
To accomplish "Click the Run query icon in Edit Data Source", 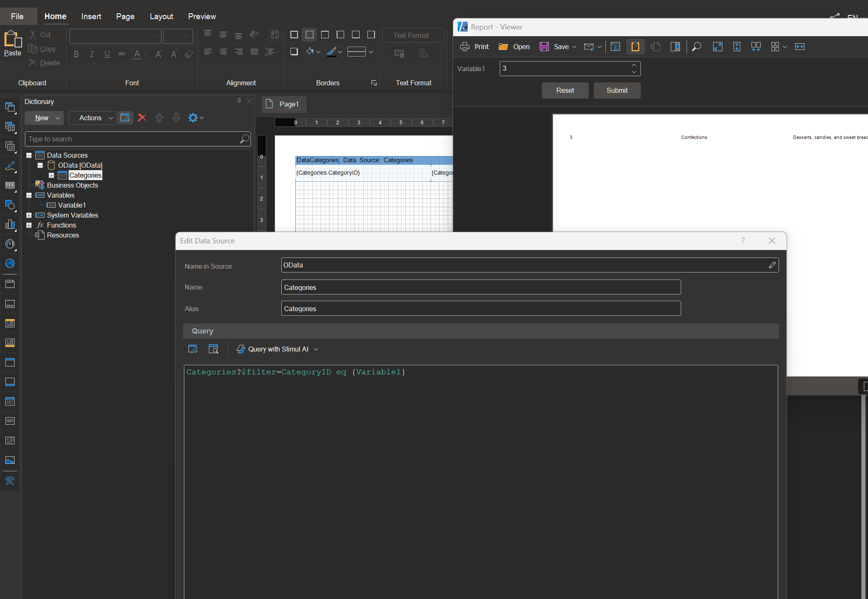I will click(193, 349).
